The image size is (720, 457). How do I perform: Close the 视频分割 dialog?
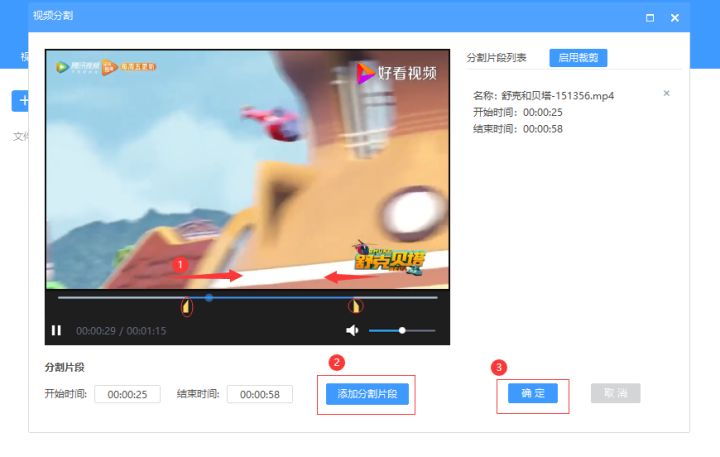click(675, 18)
